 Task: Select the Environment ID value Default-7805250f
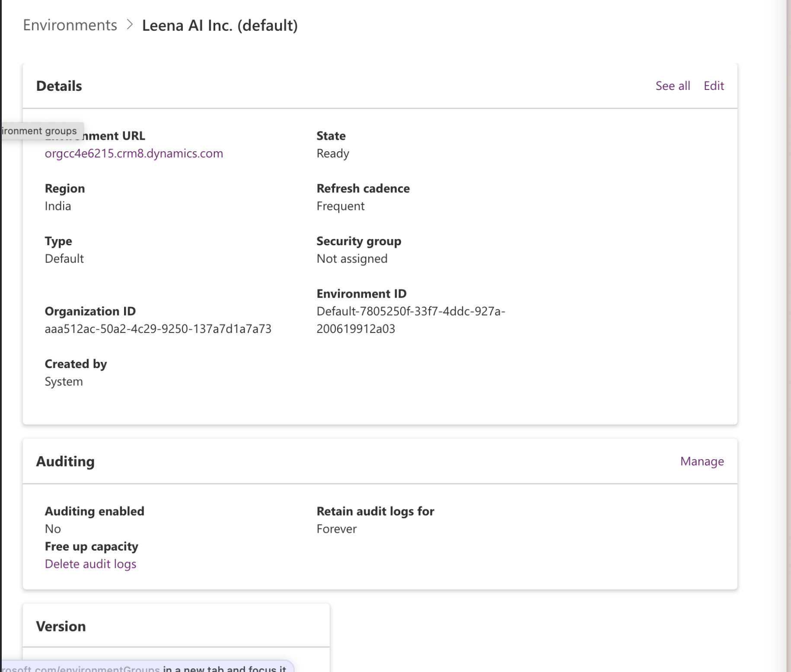click(x=411, y=320)
